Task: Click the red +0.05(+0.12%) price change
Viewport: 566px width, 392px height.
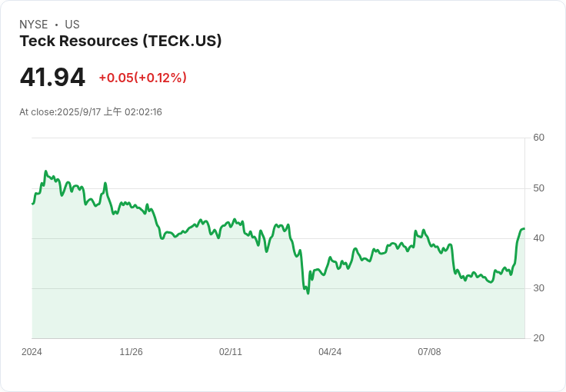Action: pos(142,78)
